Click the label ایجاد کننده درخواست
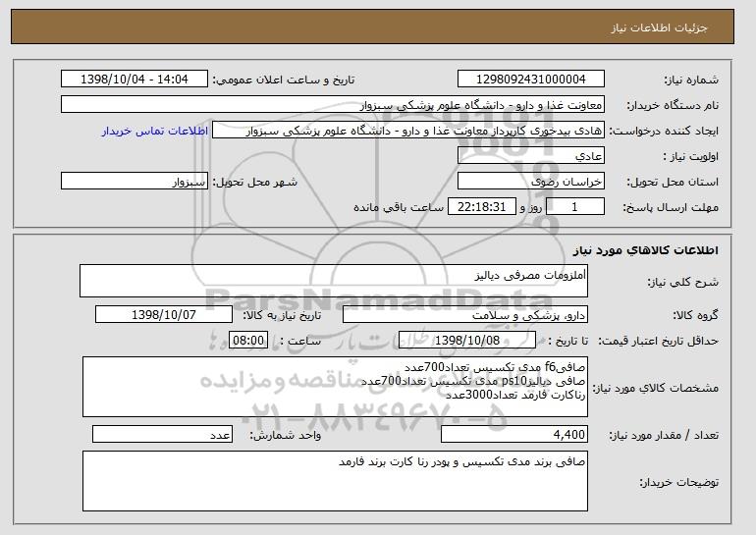This screenshot has width=756, height=535. [664, 131]
